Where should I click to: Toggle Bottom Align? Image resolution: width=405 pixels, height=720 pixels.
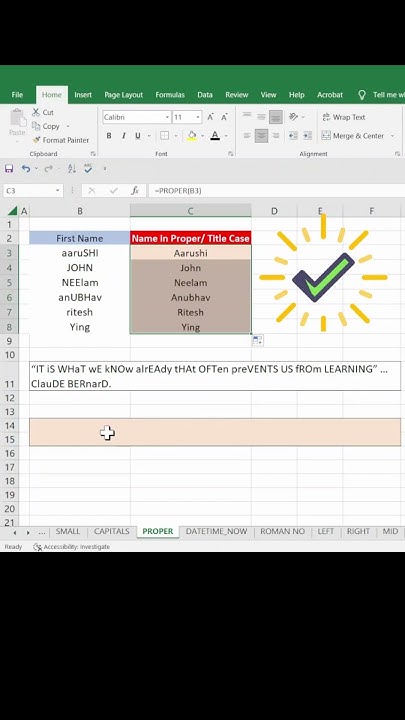[x=276, y=117]
